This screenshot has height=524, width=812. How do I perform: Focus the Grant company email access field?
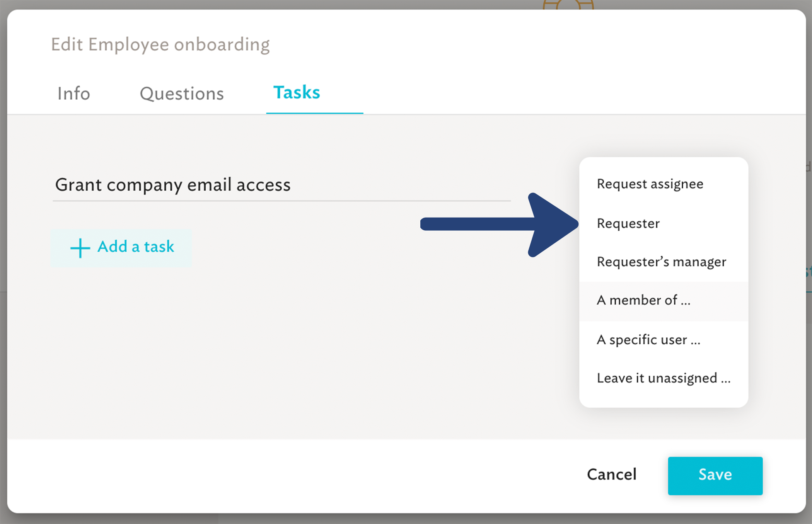[x=281, y=185]
